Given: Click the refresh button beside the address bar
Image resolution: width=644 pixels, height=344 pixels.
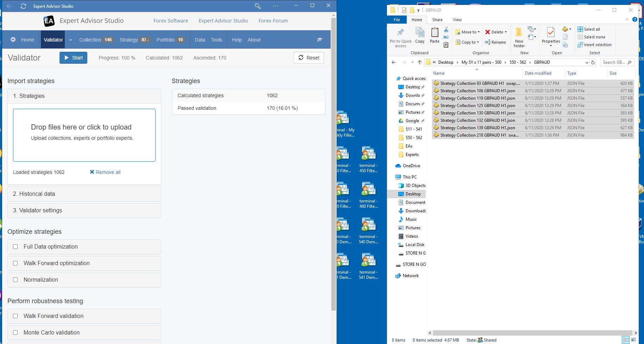Looking at the screenshot, I should (x=593, y=62).
